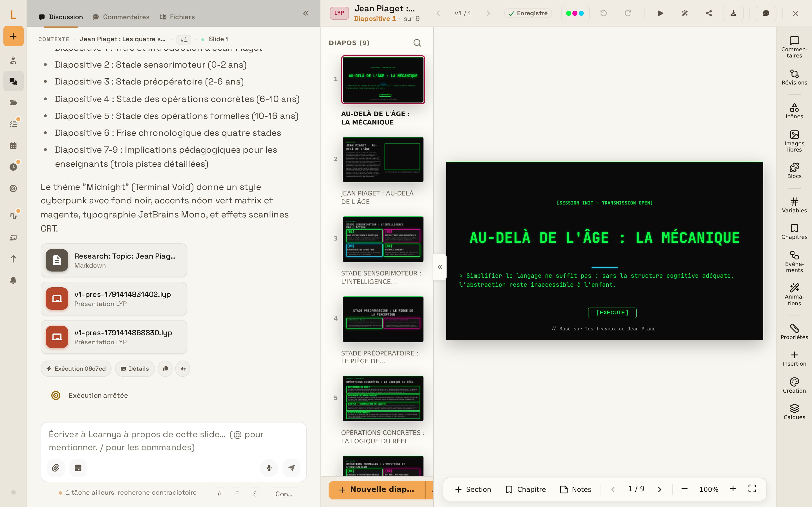This screenshot has height=507, width=812.
Task: Toggle the read-aloud speaker button
Action: 183,368
